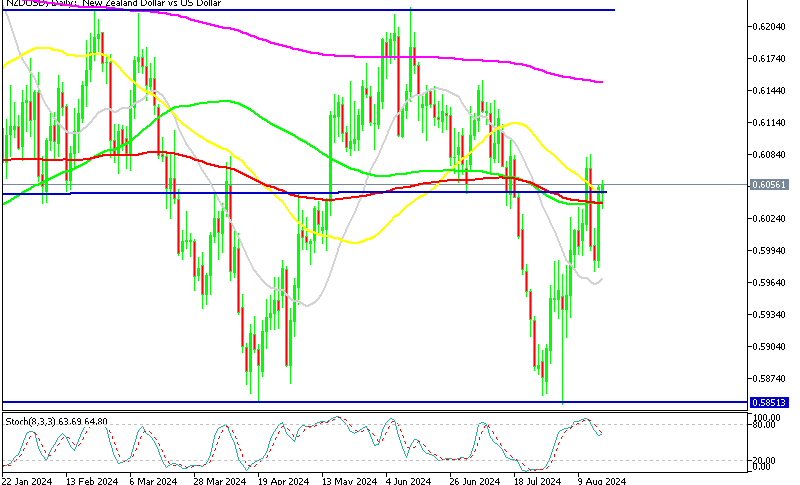
Task: Click the 0.61440 price axis label
Action: pos(770,91)
